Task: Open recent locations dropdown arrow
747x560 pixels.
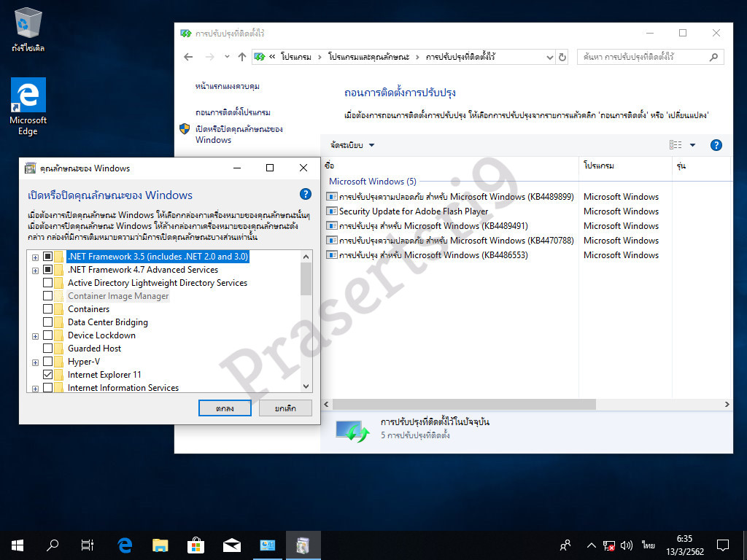Action: (227, 57)
